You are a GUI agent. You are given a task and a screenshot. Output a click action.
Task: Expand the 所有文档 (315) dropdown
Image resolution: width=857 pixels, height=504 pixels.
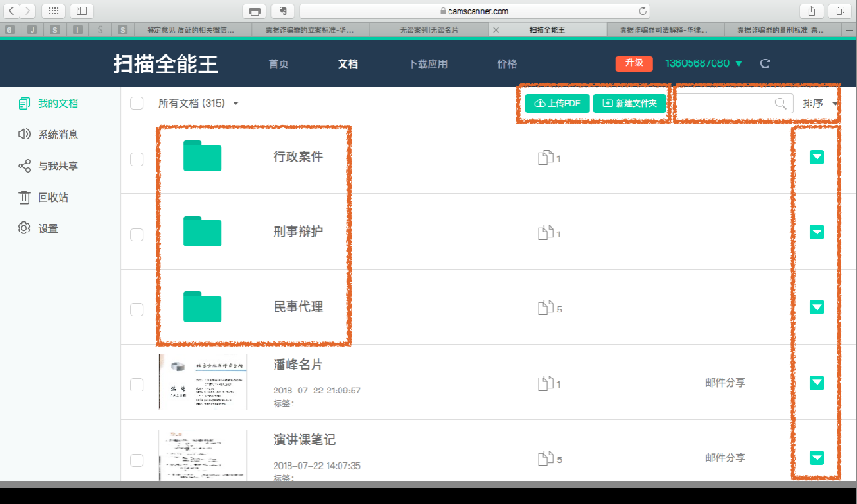coord(198,103)
